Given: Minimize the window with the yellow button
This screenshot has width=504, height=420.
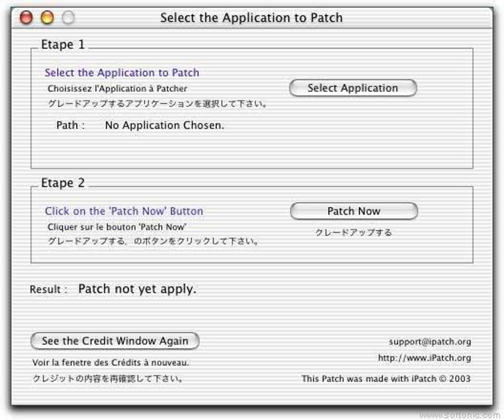Looking at the screenshot, I should (x=47, y=18).
